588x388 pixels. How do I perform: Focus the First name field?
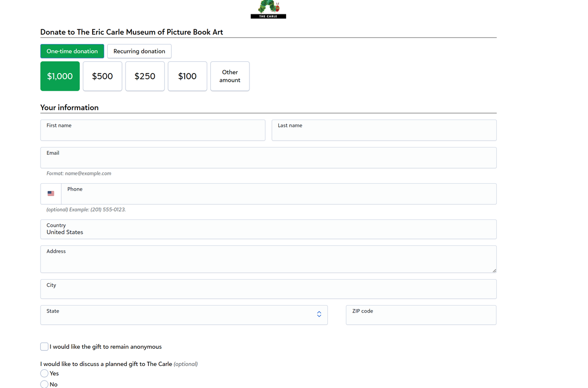[x=153, y=130]
